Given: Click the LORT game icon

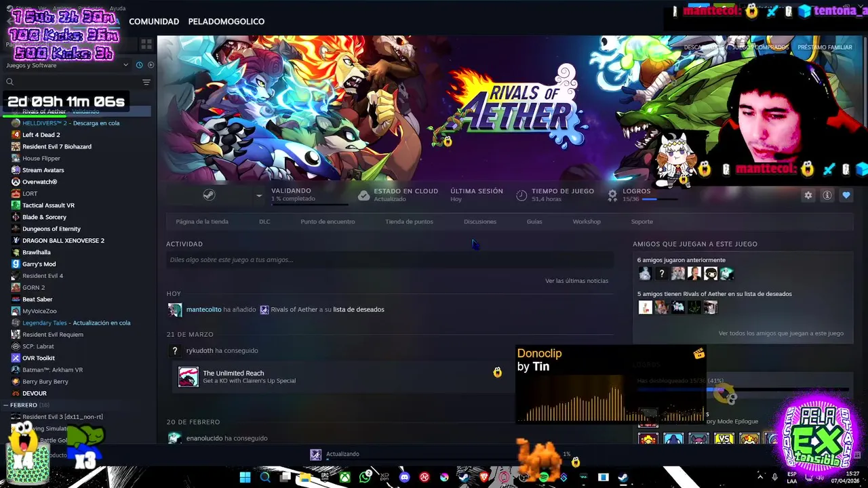Looking at the screenshot, I should (16, 194).
